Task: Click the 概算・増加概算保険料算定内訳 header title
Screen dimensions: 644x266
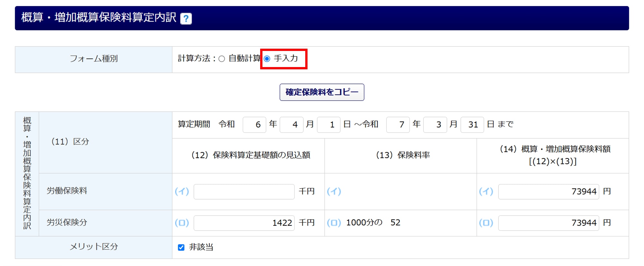Action: point(99,17)
